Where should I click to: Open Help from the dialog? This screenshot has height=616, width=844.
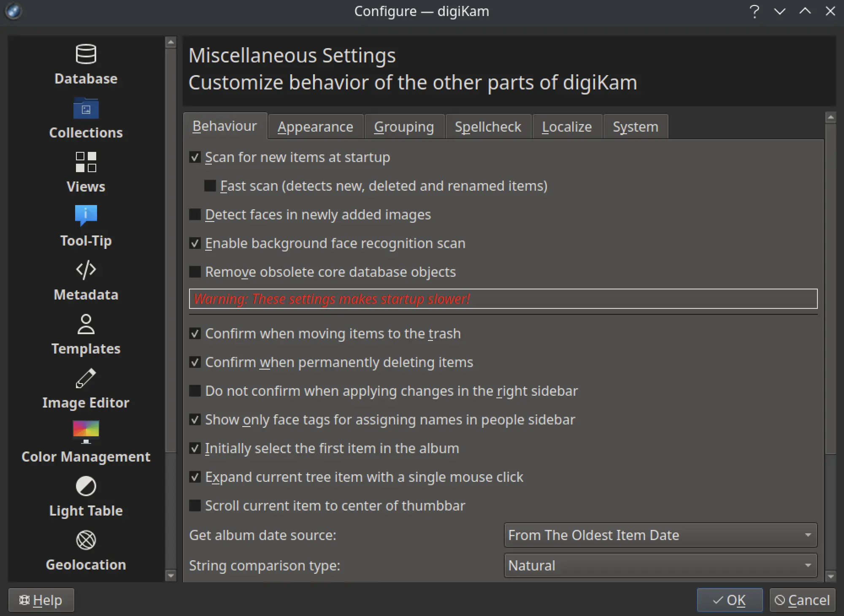pos(41,600)
